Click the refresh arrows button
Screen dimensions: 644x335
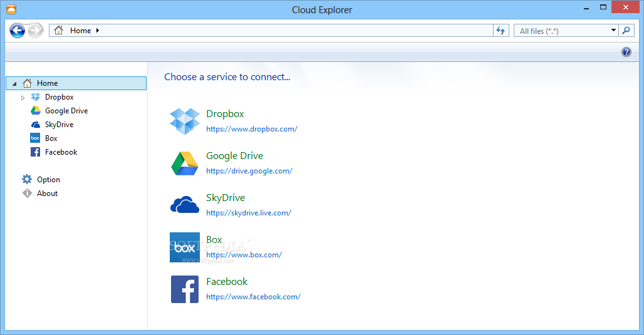tap(501, 31)
